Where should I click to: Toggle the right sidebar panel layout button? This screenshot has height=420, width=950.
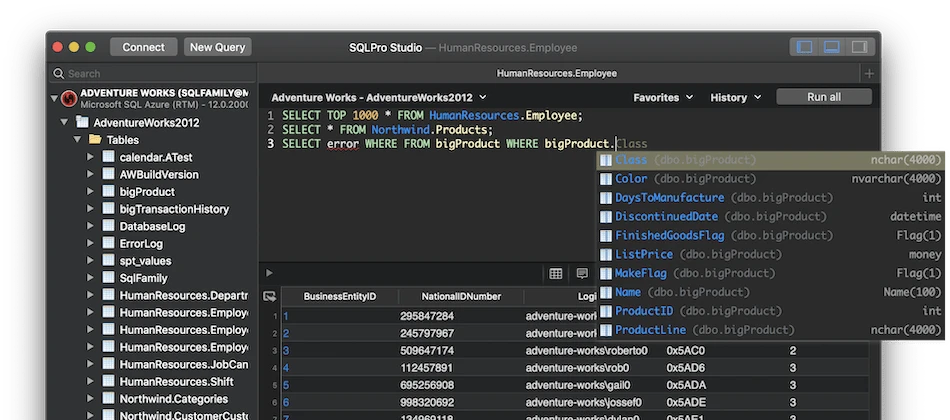pyautogui.click(x=858, y=47)
